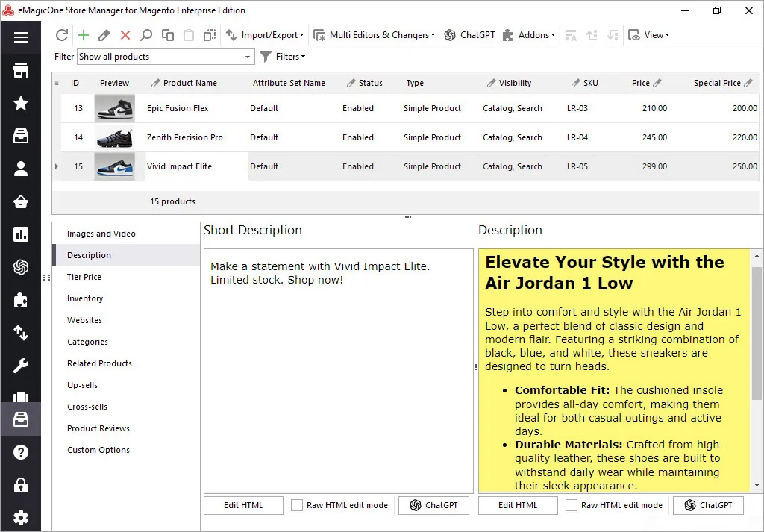The height and width of the screenshot is (532, 764).
Task: Open the Addons dropdown
Action: click(x=529, y=35)
